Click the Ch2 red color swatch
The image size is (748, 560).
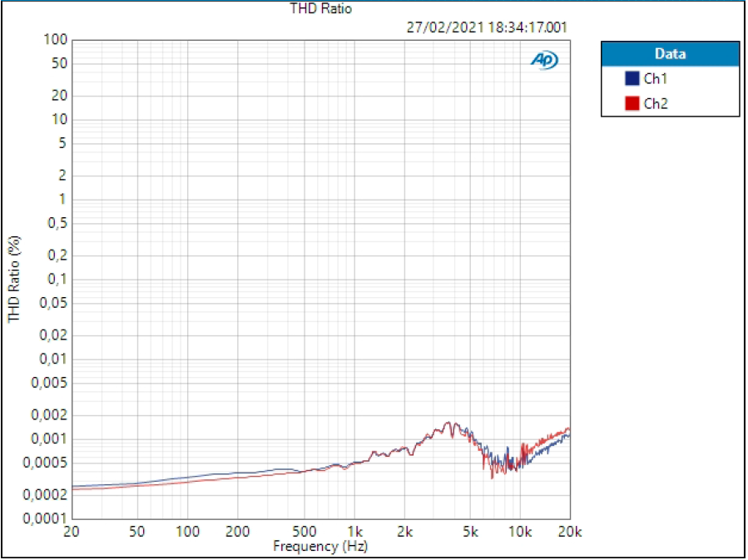(x=632, y=103)
